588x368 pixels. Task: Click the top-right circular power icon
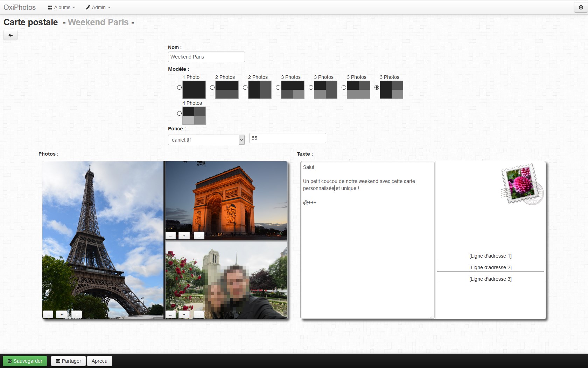click(x=581, y=7)
